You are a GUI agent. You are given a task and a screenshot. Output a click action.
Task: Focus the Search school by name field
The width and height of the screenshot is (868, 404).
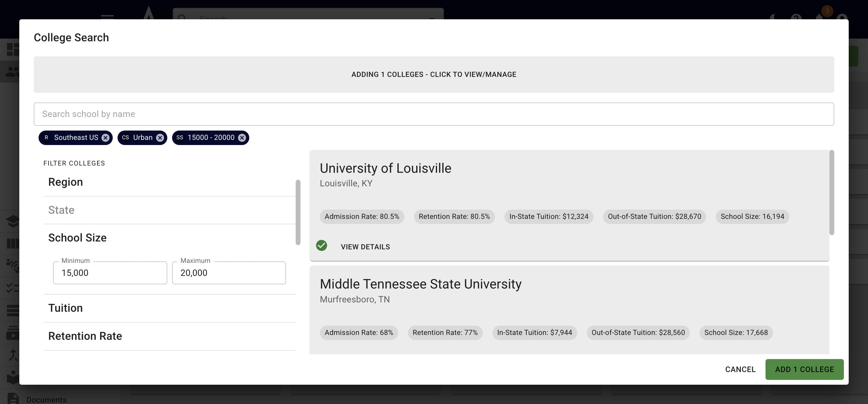(x=434, y=114)
